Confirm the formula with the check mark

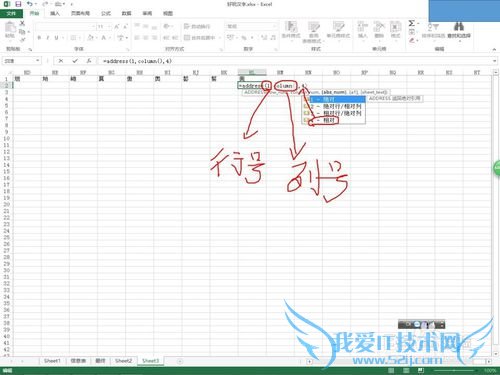(75, 61)
